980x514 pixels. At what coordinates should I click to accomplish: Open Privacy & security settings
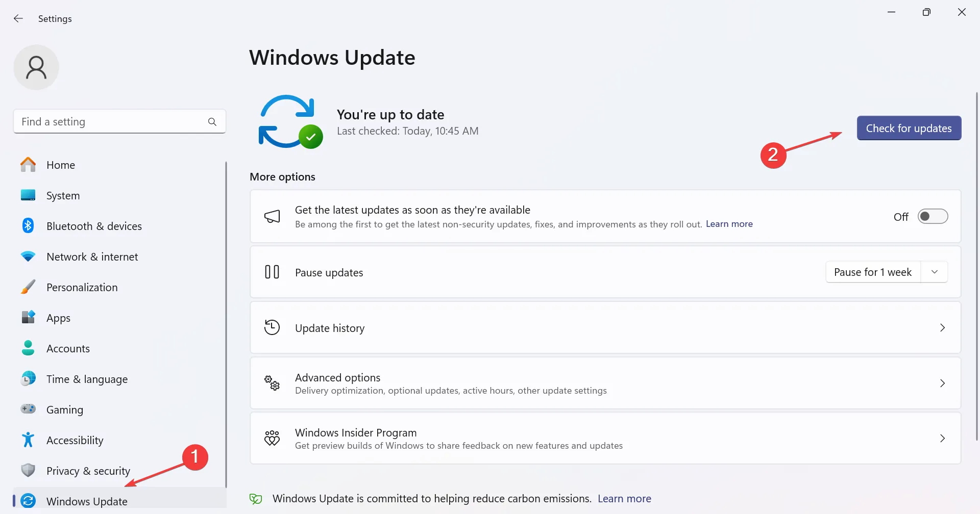[119, 471]
